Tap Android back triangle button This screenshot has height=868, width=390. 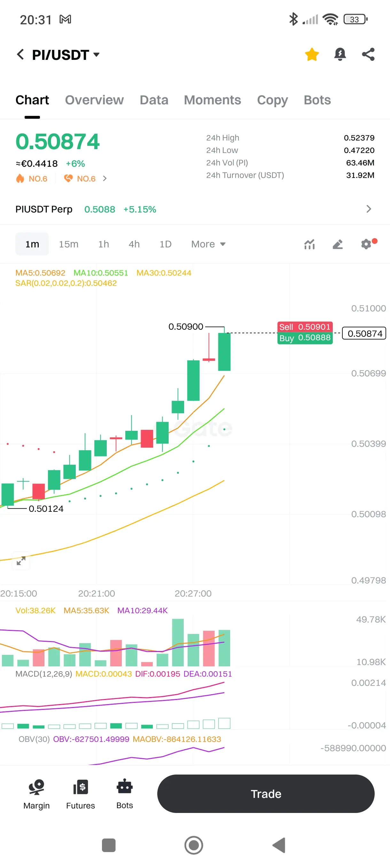click(279, 845)
